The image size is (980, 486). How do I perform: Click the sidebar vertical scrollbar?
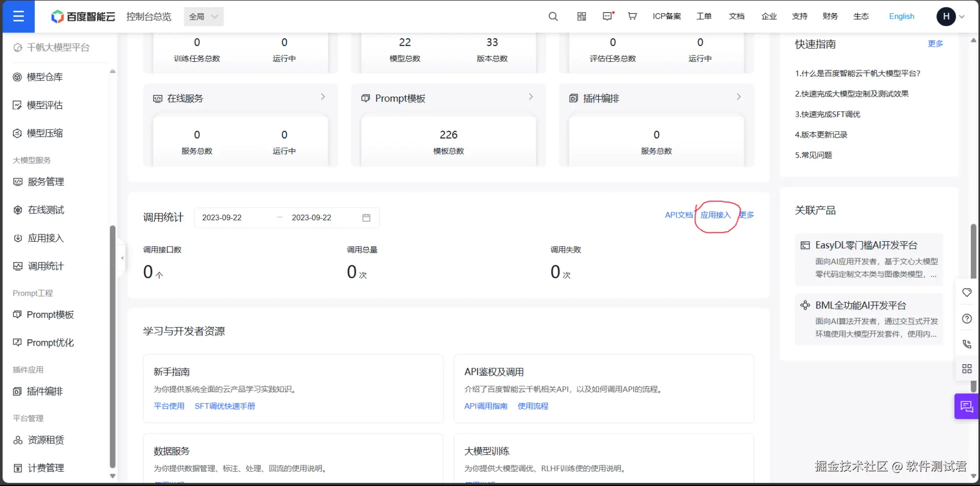tap(113, 346)
